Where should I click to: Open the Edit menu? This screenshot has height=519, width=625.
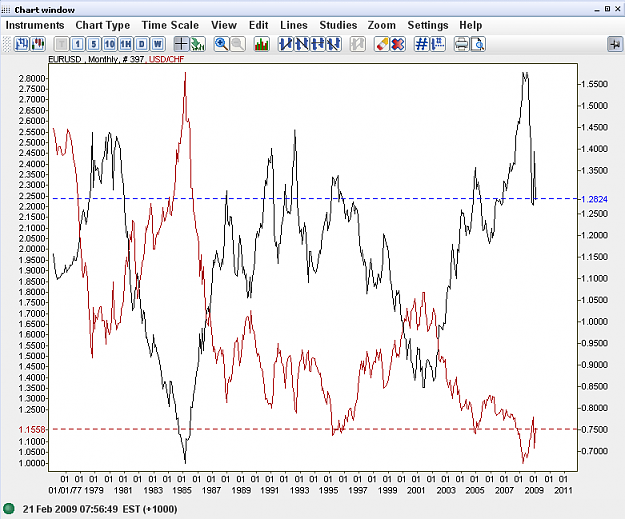(259, 25)
